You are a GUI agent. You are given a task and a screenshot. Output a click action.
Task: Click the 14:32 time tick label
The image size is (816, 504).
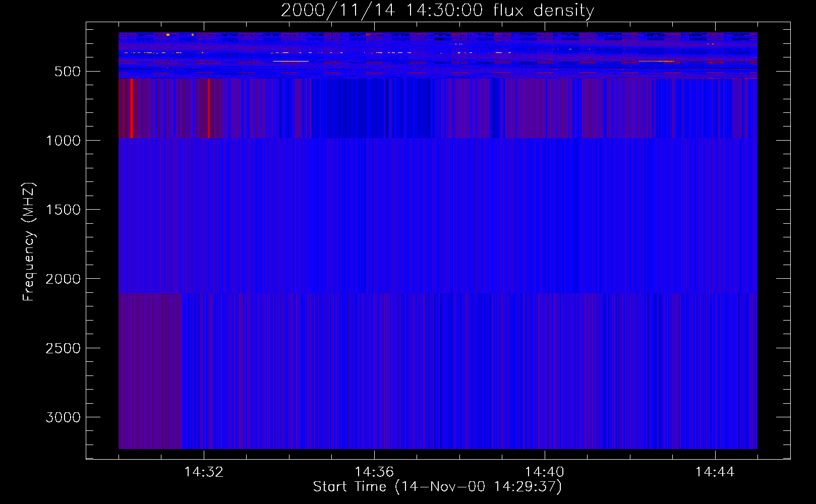[204, 472]
